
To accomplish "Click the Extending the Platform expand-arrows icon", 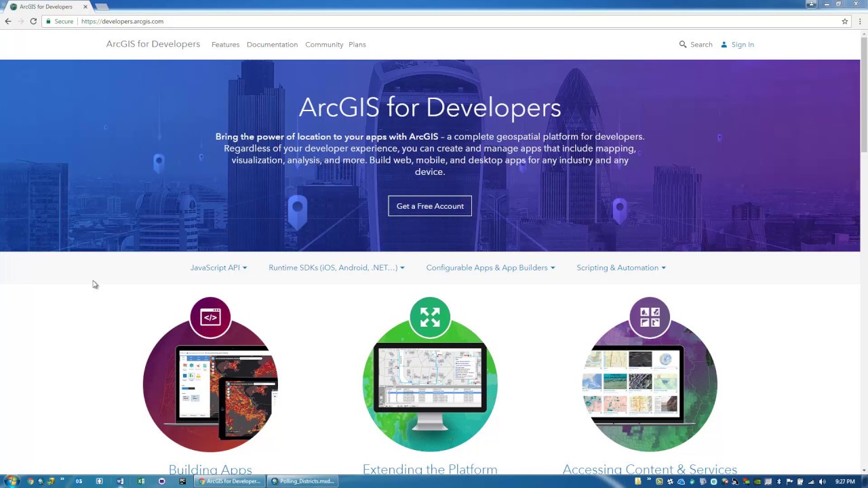I will pyautogui.click(x=430, y=317).
